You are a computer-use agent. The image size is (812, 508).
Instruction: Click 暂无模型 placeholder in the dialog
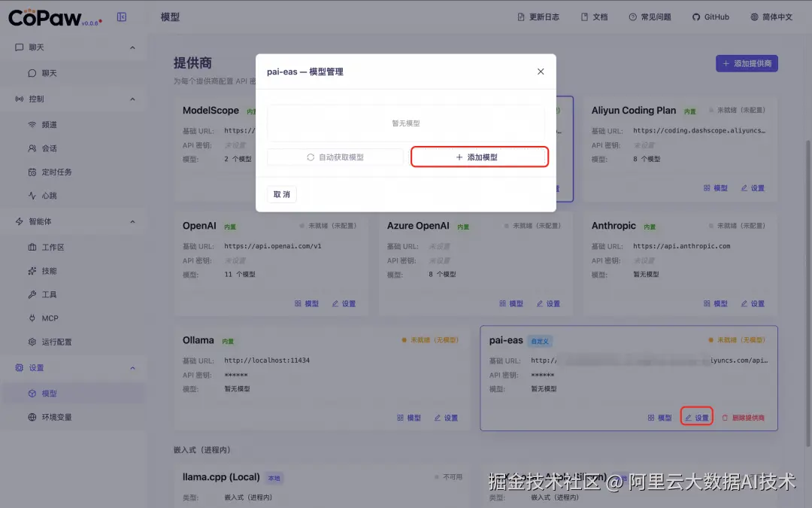pyautogui.click(x=406, y=123)
